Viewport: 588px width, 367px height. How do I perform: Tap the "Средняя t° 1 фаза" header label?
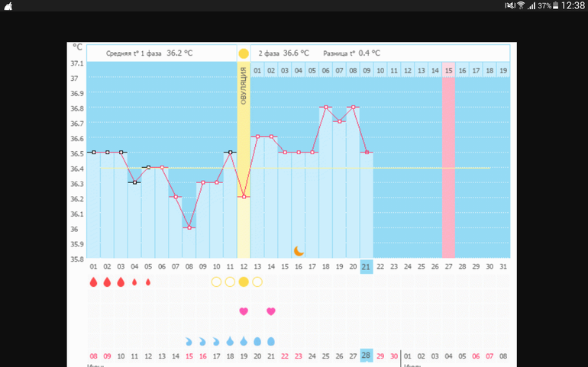click(x=134, y=53)
